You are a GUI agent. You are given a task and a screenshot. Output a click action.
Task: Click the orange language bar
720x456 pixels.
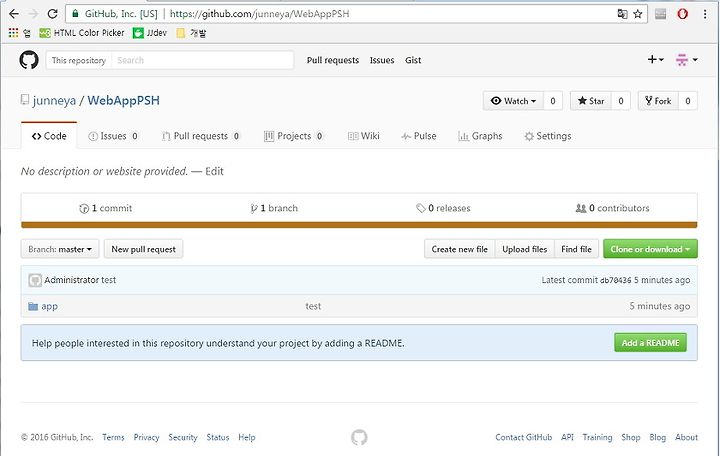359,225
